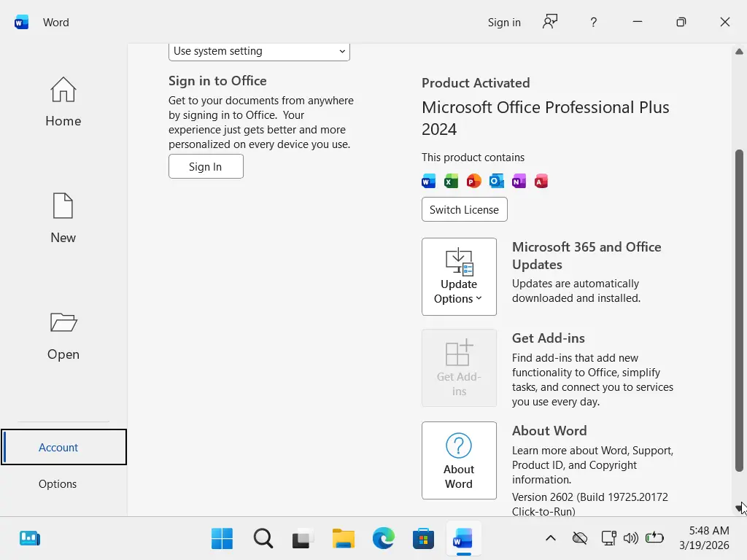Open Task View on taskbar
The image size is (747, 560).
(303, 539)
